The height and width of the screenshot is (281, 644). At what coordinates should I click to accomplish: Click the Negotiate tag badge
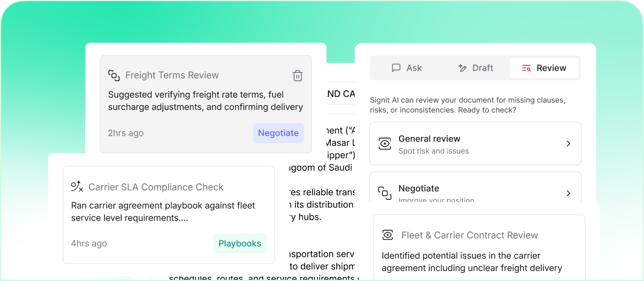point(278,133)
